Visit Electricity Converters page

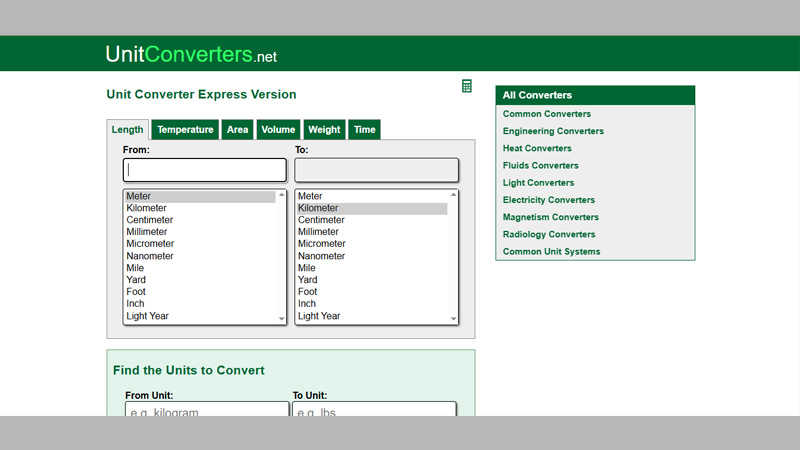tap(548, 200)
